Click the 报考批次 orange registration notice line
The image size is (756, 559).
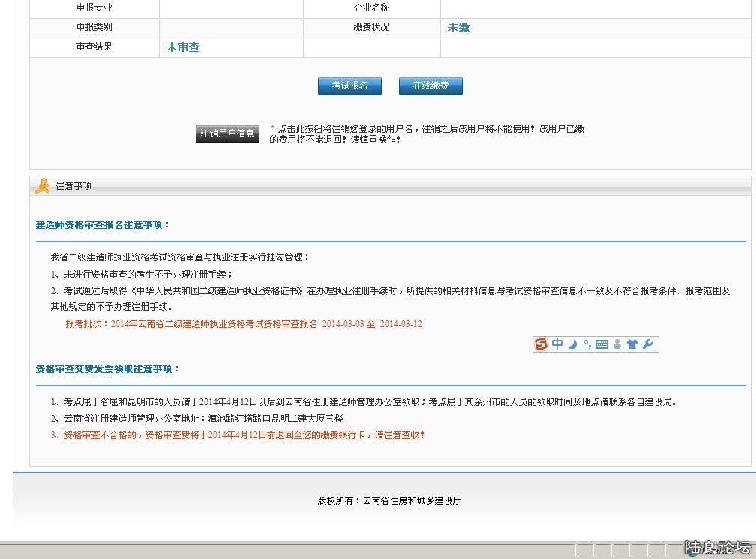244,324
